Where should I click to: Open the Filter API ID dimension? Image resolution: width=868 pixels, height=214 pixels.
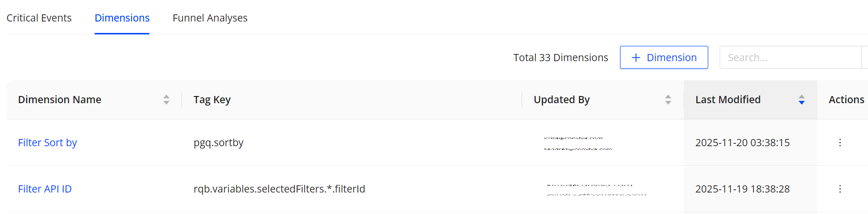pyautogui.click(x=45, y=189)
